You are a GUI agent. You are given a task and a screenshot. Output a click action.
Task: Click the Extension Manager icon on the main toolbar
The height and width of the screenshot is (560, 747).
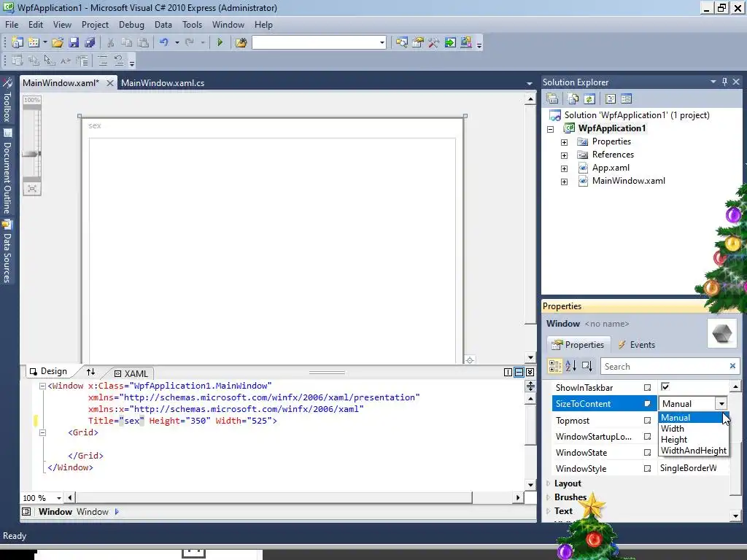(466, 43)
